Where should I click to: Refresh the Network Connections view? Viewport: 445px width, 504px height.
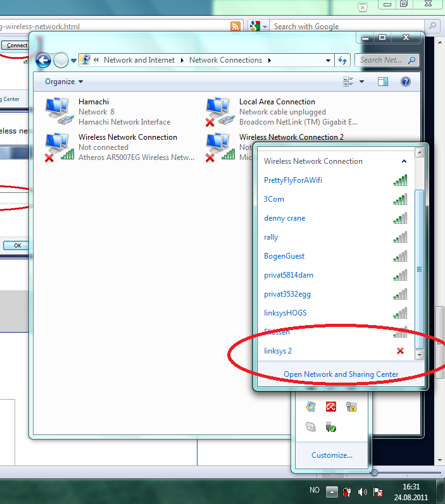tap(342, 60)
